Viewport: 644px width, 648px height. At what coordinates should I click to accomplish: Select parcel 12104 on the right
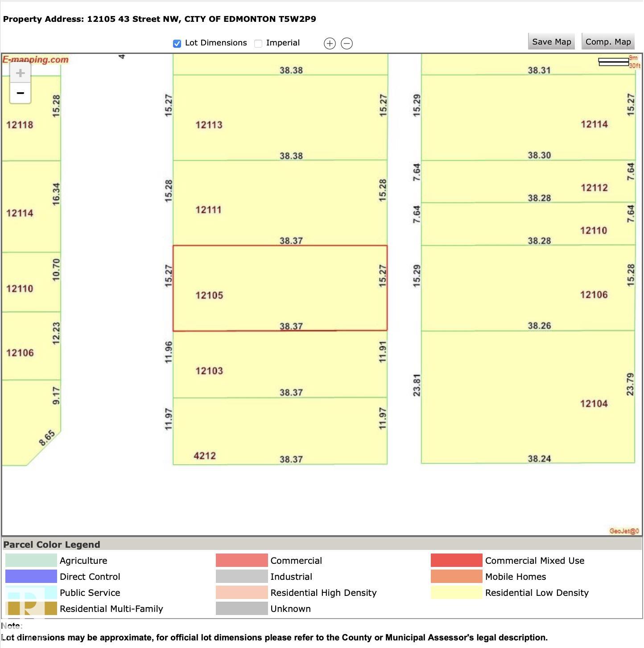(x=528, y=397)
